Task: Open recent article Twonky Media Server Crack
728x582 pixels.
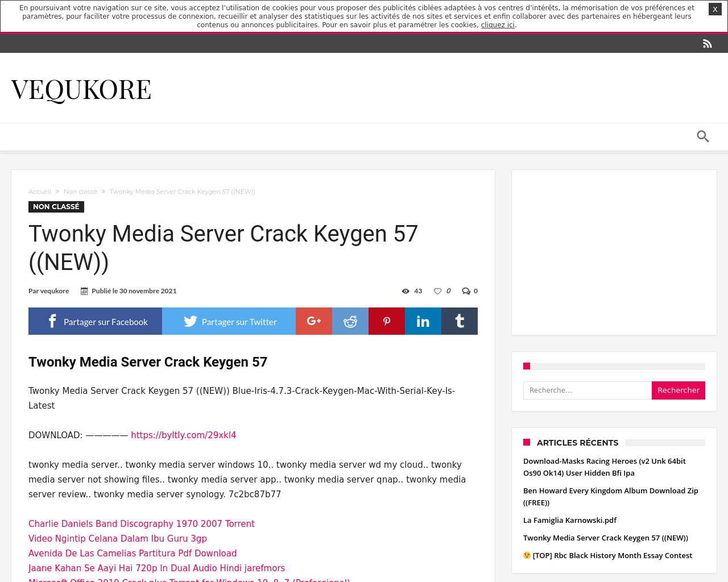Action: tap(606, 538)
